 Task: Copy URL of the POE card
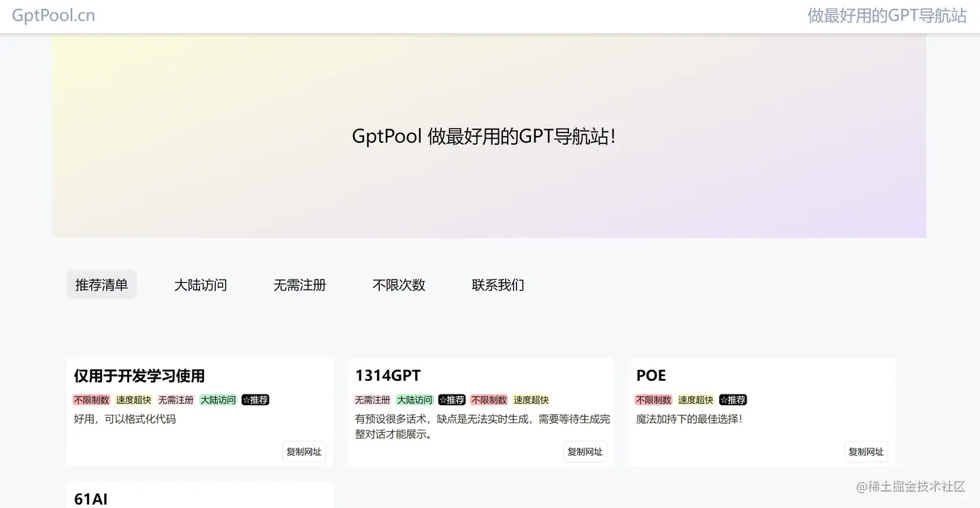tap(866, 452)
